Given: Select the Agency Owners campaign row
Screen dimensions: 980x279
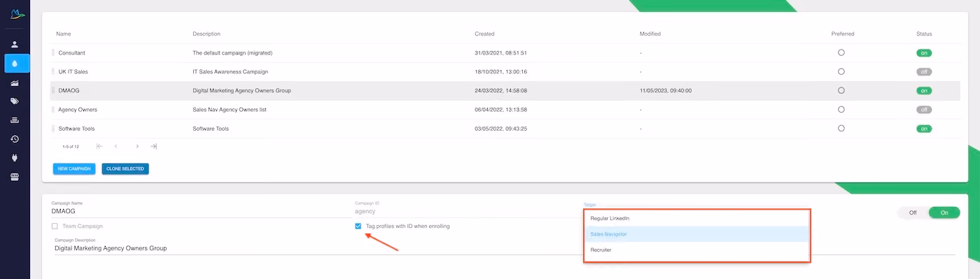Looking at the screenshot, I should coord(505,110).
